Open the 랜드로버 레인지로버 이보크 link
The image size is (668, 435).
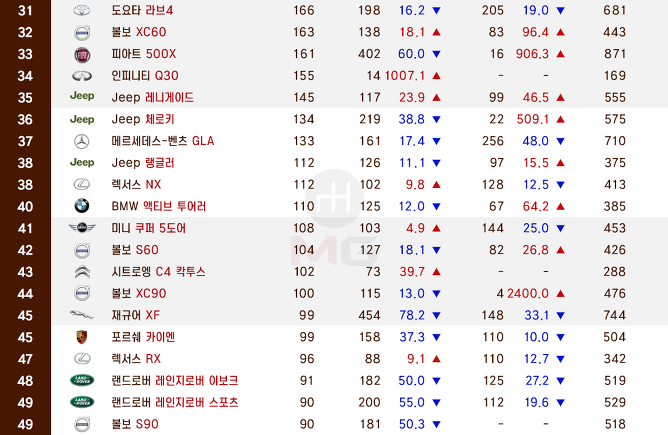175,380
